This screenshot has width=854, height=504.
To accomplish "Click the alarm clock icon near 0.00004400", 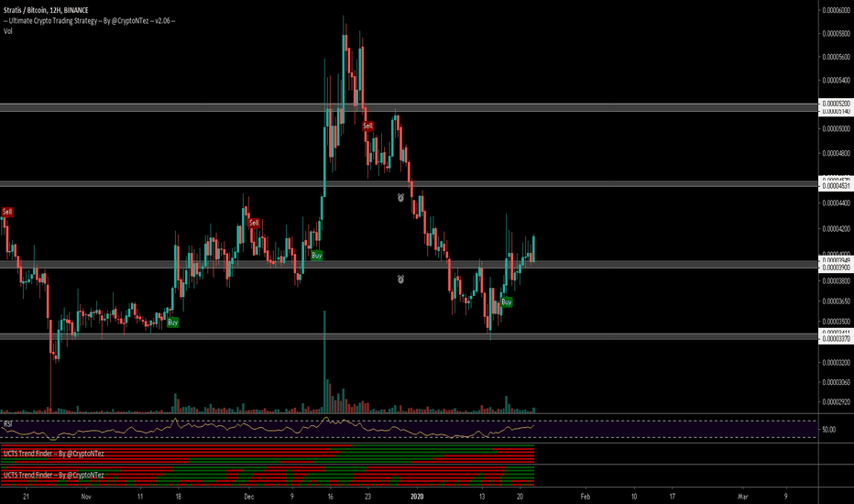I will [x=400, y=198].
